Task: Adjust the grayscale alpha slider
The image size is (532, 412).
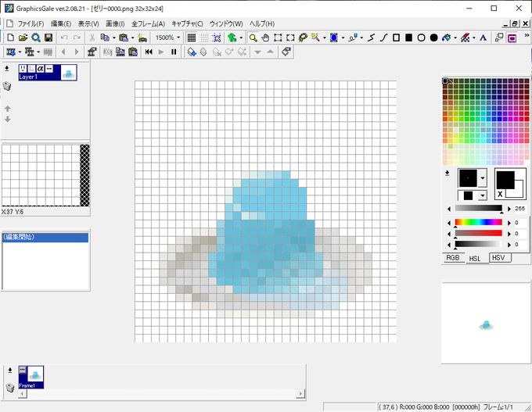Action: click(x=478, y=208)
